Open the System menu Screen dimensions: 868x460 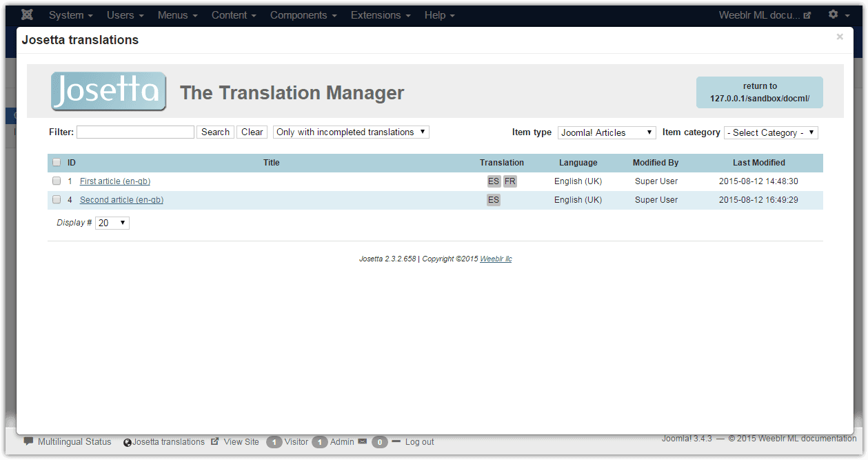pos(71,14)
